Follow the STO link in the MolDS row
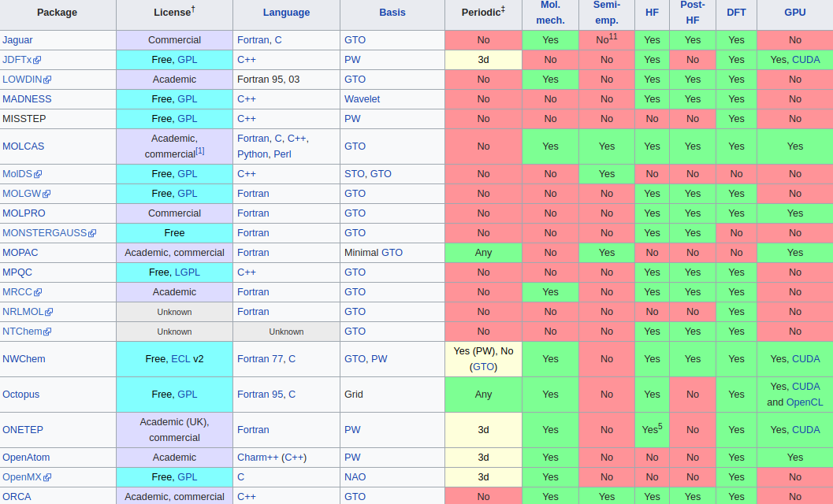833x504 pixels. [354, 174]
